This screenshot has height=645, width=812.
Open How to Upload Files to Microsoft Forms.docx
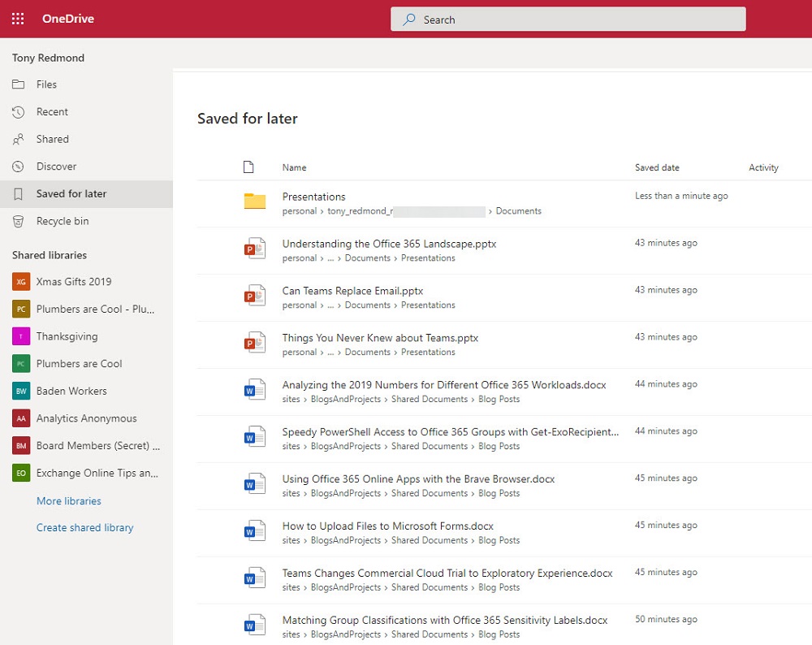tap(388, 526)
